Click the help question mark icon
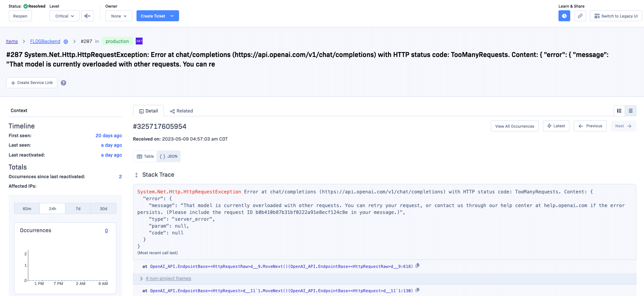644x296 pixels. click(x=63, y=83)
